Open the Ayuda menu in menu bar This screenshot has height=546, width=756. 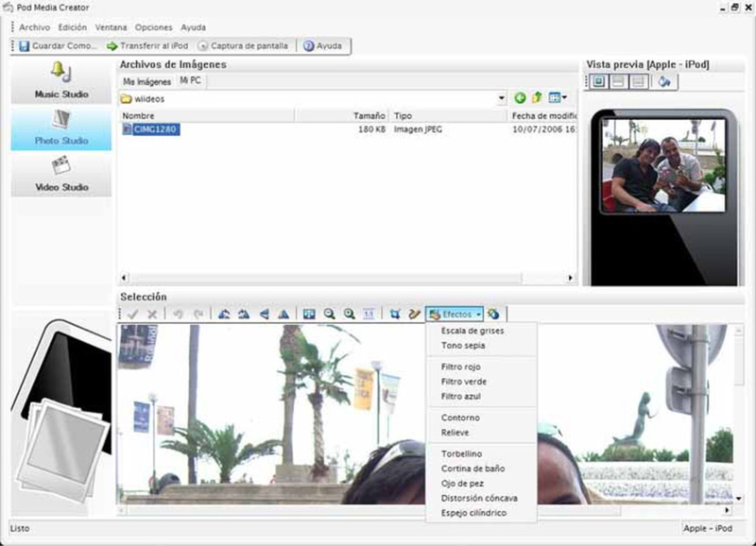coord(194,27)
